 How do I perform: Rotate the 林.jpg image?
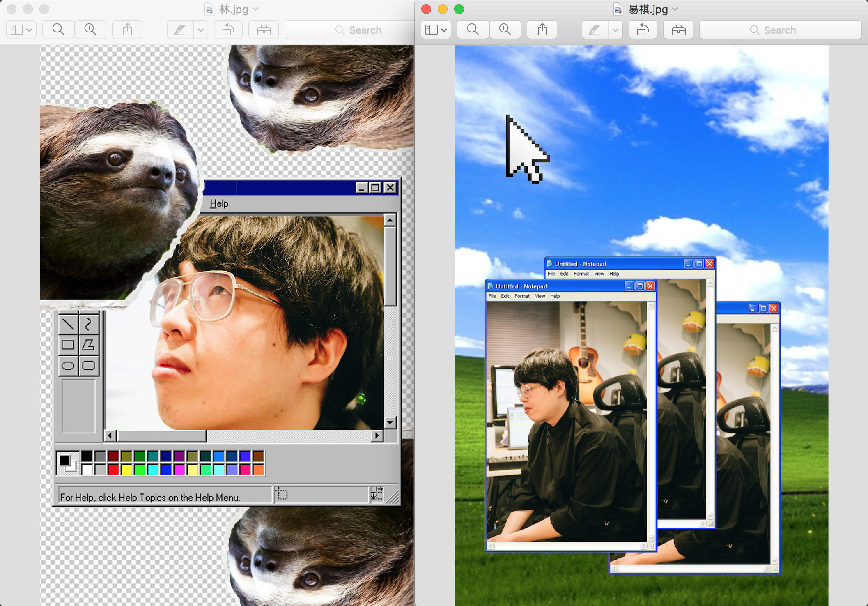click(228, 30)
